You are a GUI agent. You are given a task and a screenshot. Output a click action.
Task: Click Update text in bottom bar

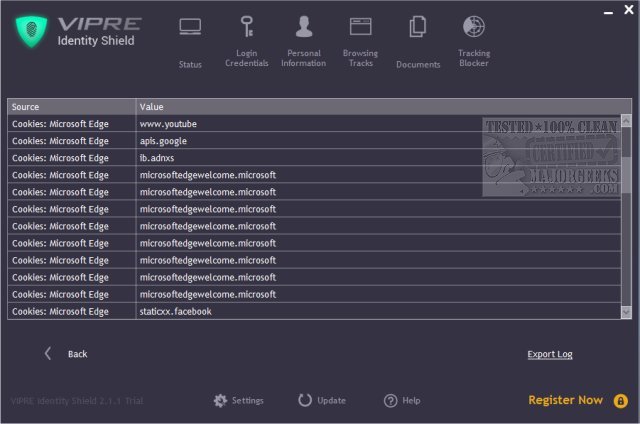tap(331, 401)
